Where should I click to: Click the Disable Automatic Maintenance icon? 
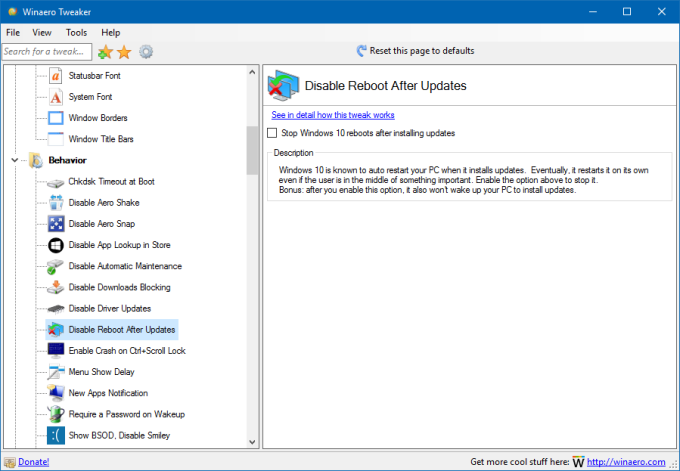tap(55, 267)
